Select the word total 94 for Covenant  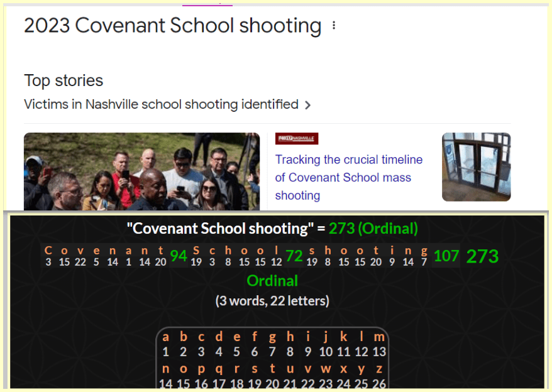pos(179,256)
